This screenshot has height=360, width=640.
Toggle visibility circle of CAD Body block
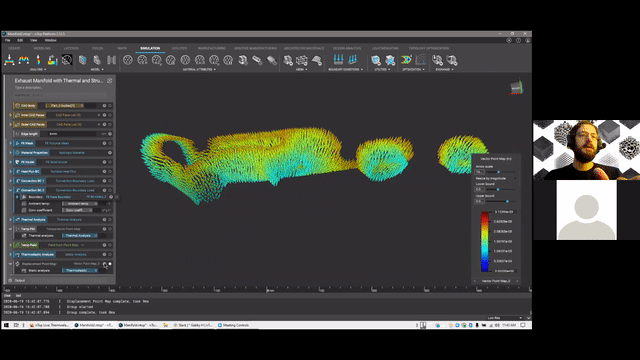(x=110, y=106)
